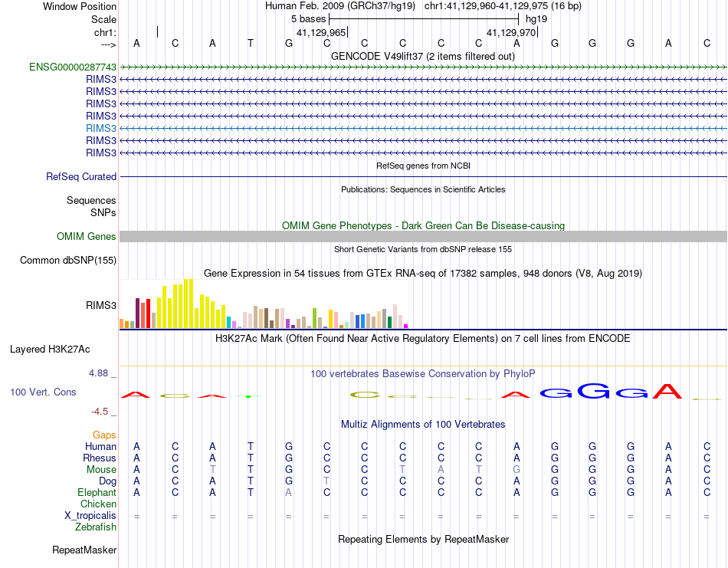This screenshot has height=568, width=728.
Task: Click the orange Gaps label
Action: (x=104, y=435)
